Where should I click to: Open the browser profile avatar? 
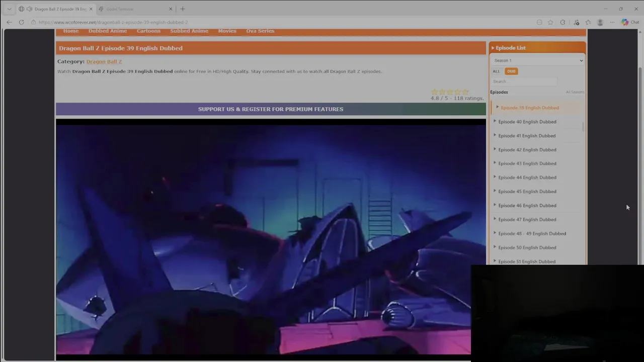tap(600, 22)
